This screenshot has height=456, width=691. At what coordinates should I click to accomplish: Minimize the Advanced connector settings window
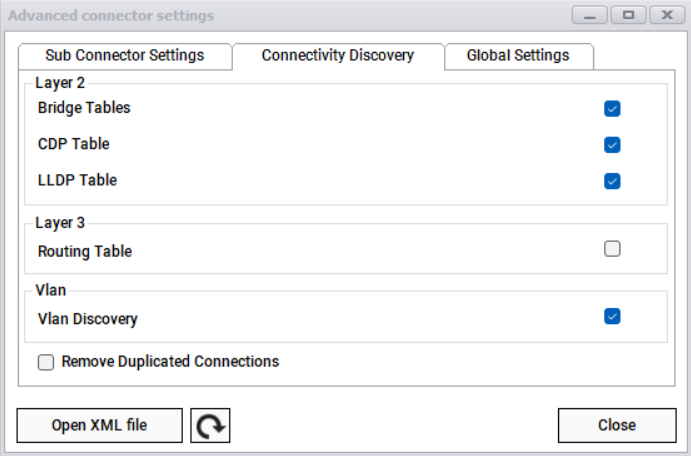590,16
